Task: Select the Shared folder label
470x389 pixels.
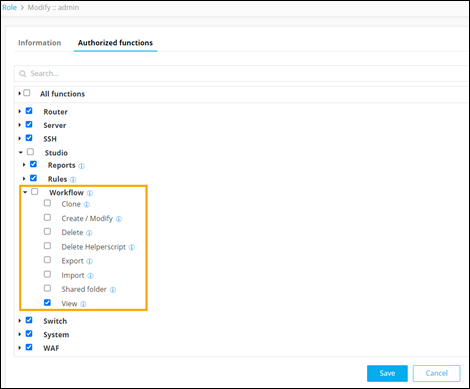Action: (x=84, y=289)
